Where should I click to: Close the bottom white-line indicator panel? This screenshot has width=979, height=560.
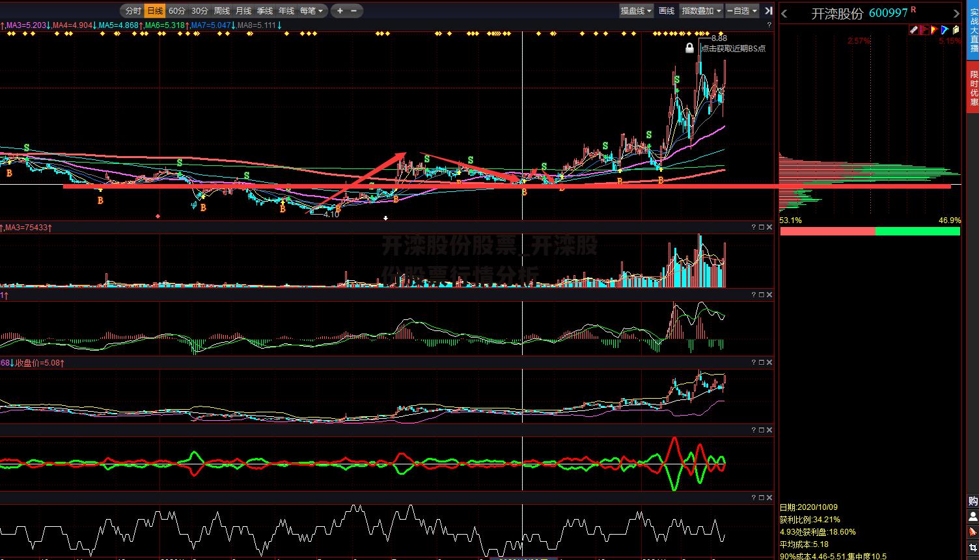tap(769, 498)
